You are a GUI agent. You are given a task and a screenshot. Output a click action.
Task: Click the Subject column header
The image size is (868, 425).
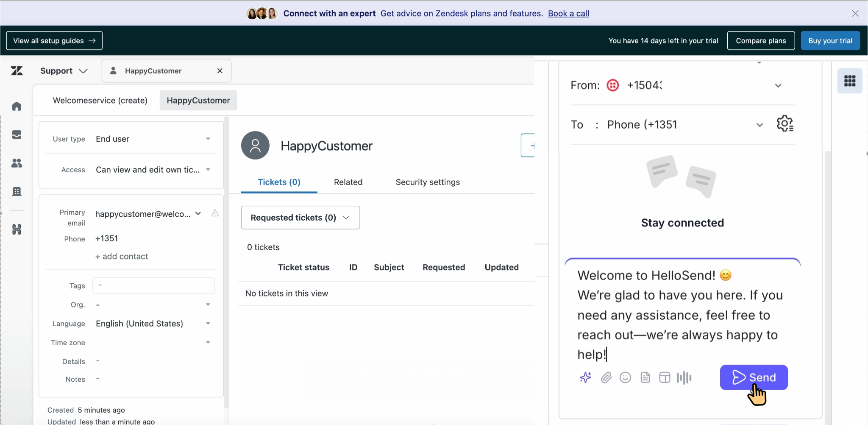tap(389, 268)
